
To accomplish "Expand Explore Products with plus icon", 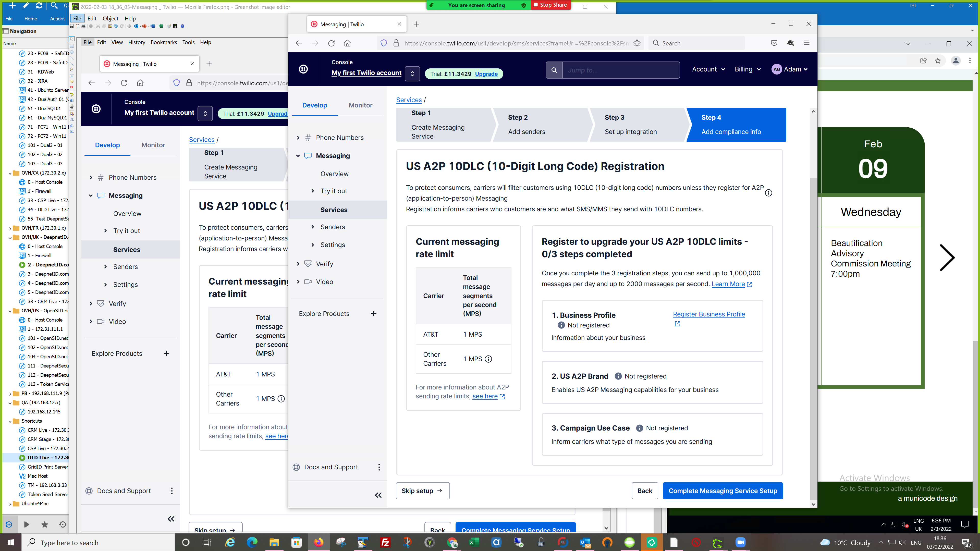I will tap(374, 314).
